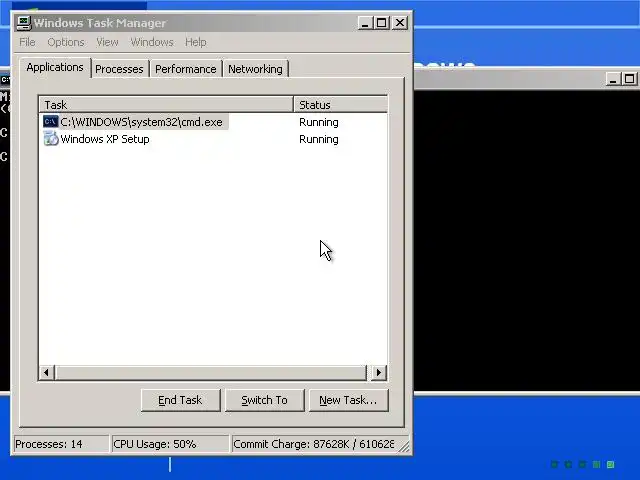Sort by the Status column header
The height and width of the screenshot is (480, 640).
pyautogui.click(x=340, y=104)
